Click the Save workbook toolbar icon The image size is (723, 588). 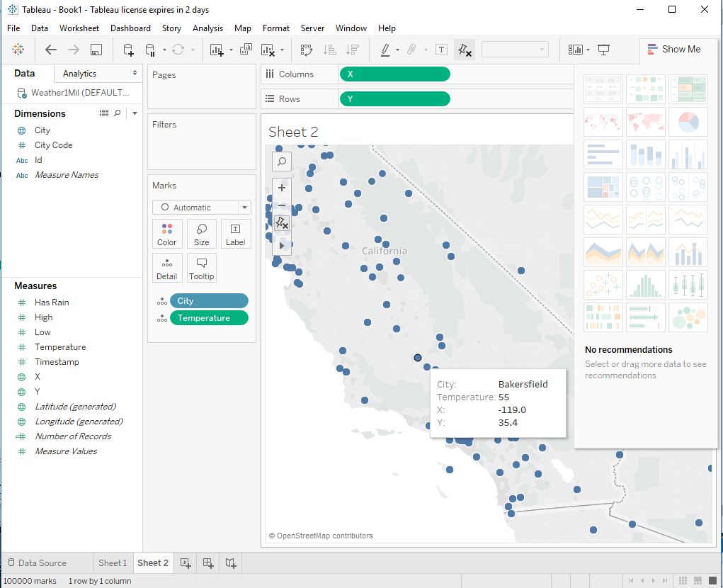coord(96,50)
